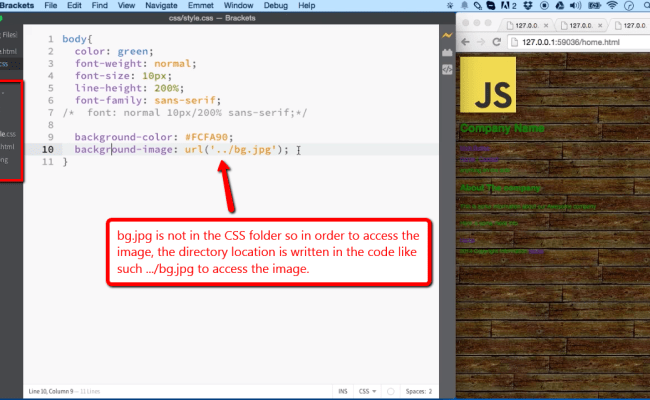Switch to the second 127.0.0 browser tab
This screenshot has height=400, width=650.
pos(580,26)
